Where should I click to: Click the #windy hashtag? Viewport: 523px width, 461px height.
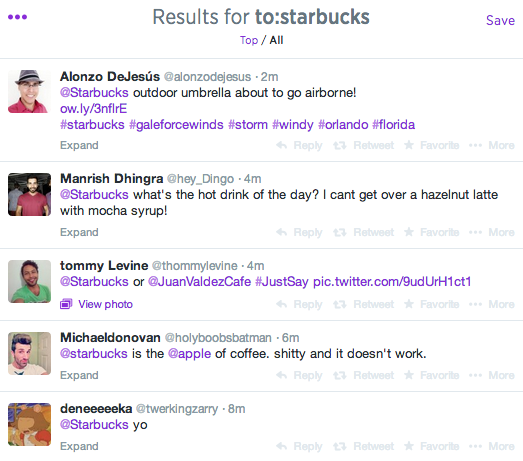293,125
